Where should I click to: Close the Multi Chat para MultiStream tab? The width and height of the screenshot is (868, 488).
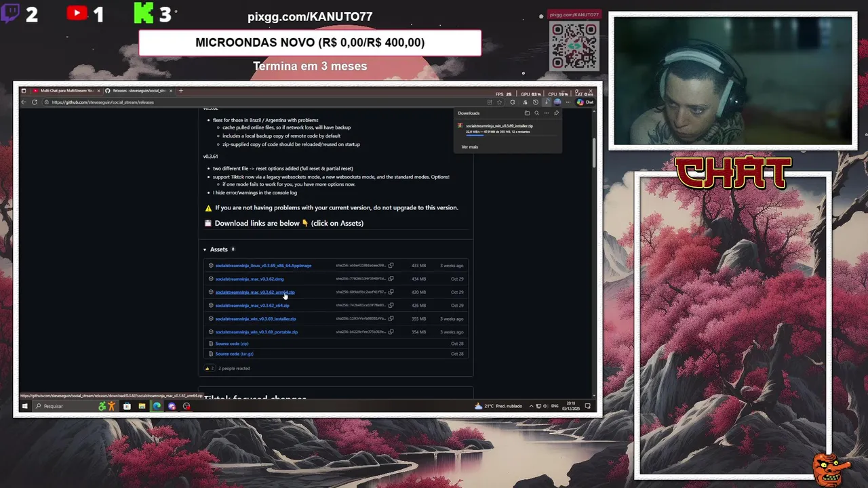98,91
